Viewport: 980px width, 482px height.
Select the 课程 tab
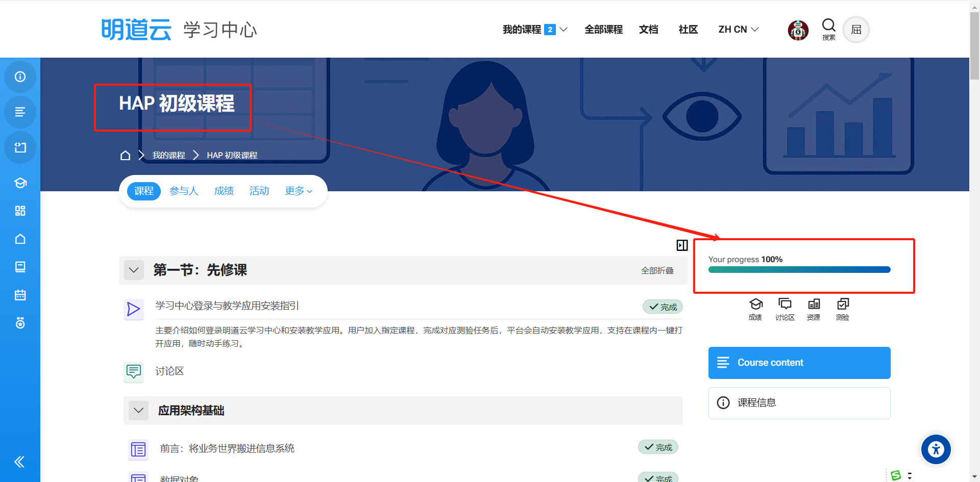tap(144, 191)
